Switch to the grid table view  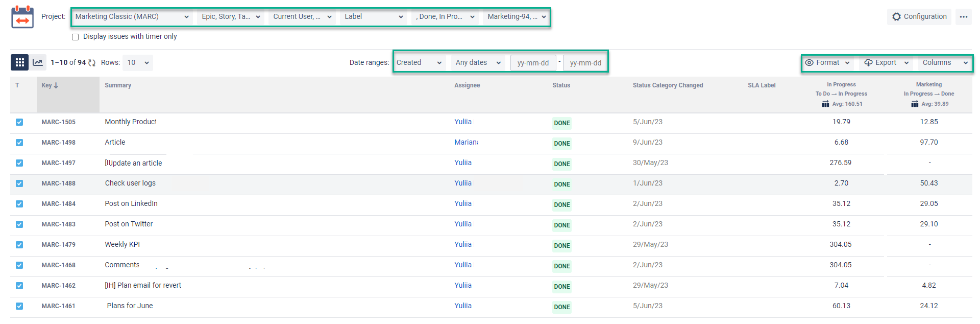(20, 62)
